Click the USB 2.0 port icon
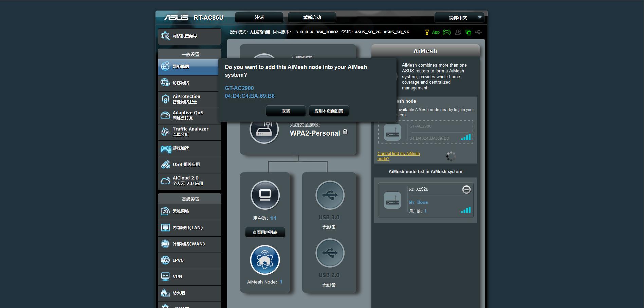This screenshot has width=644, height=308. coord(330,253)
